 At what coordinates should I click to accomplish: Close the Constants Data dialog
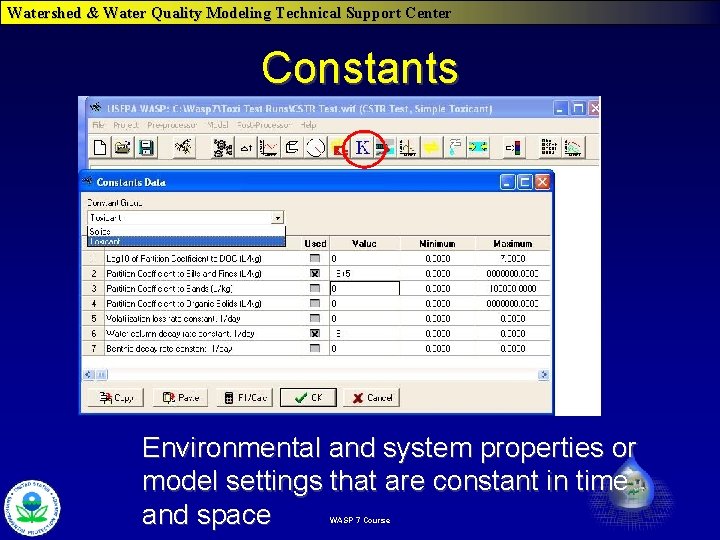pos(542,182)
